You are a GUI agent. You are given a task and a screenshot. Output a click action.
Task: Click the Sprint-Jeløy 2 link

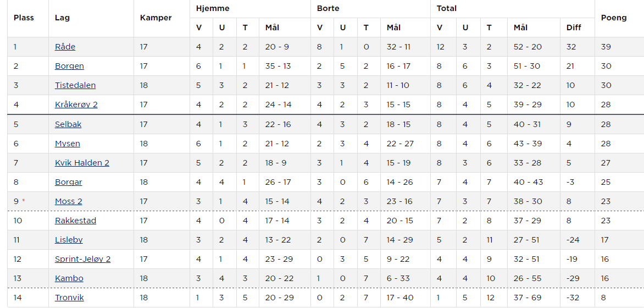click(x=82, y=259)
